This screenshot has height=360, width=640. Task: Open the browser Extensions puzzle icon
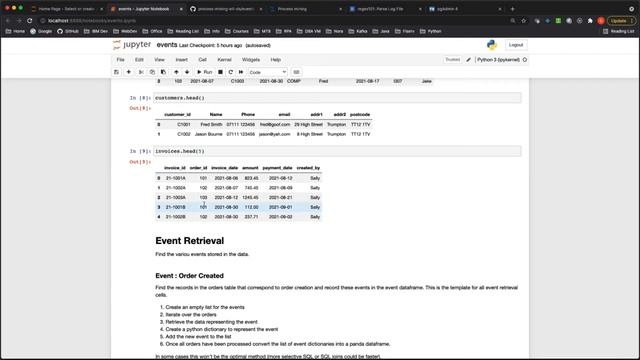point(590,20)
